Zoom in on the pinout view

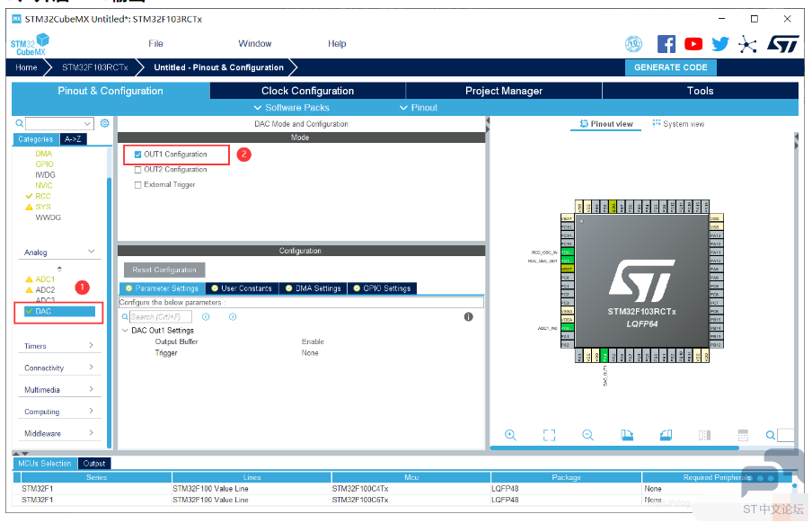pos(510,435)
